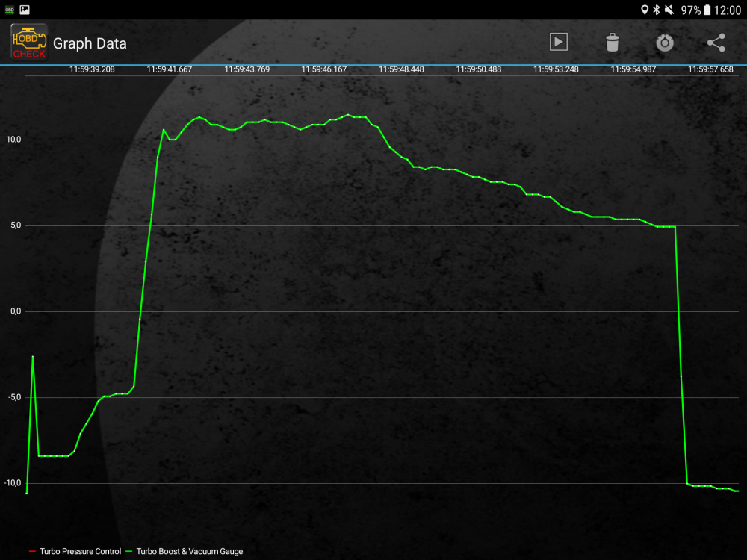Tap timestamp 11:59:54.987
This screenshot has width=747, height=560.
coord(633,69)
